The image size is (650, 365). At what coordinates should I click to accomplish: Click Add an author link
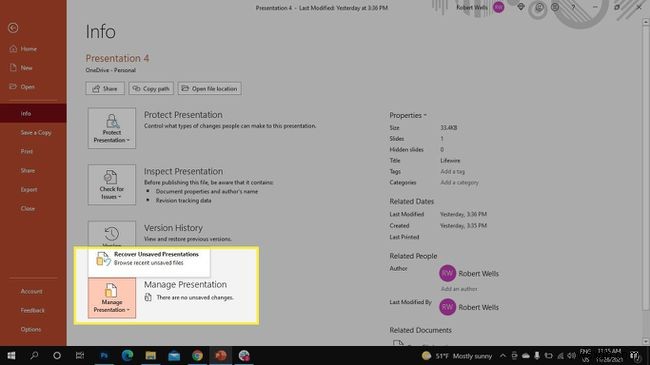[459, 289]
